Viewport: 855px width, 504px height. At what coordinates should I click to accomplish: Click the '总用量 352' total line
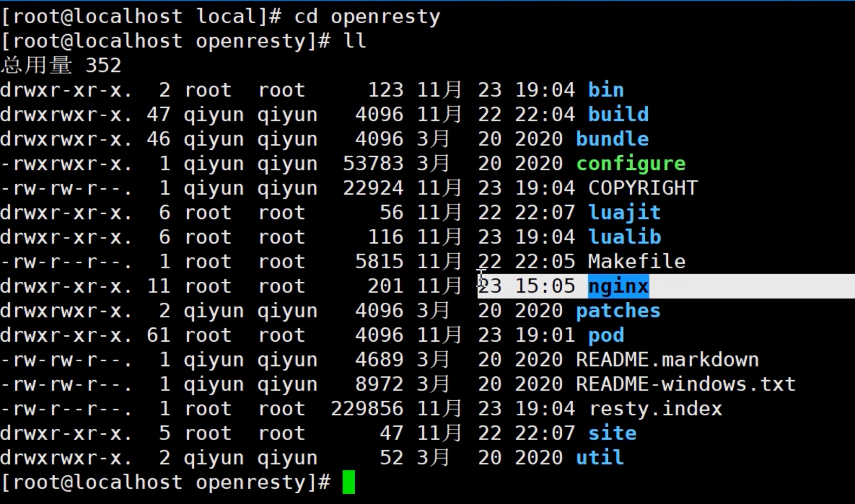(61, 65)
